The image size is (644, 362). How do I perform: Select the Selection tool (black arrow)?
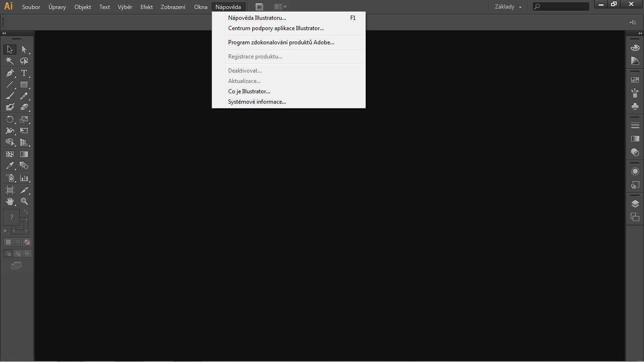10,49
